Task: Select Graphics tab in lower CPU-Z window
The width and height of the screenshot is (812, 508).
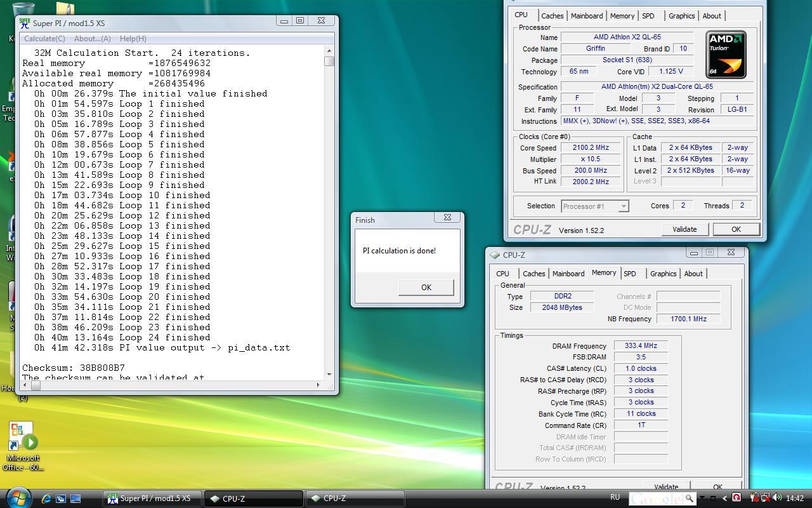Action: click(664, 274)
